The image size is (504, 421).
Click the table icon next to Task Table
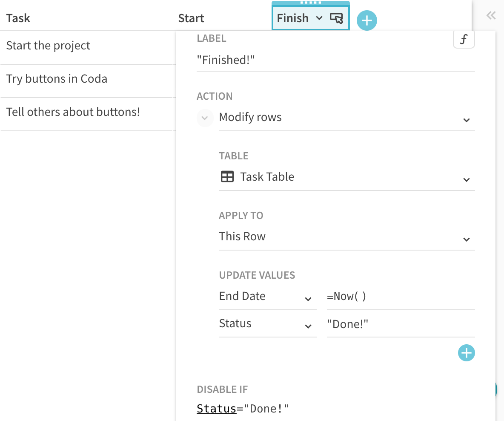click(x=227, y=177)
